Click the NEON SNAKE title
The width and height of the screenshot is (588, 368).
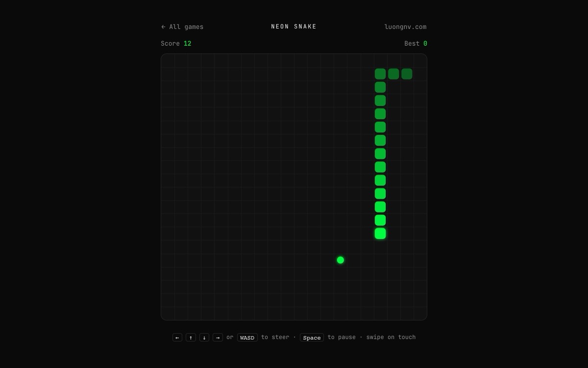click(x=294, y=26)
